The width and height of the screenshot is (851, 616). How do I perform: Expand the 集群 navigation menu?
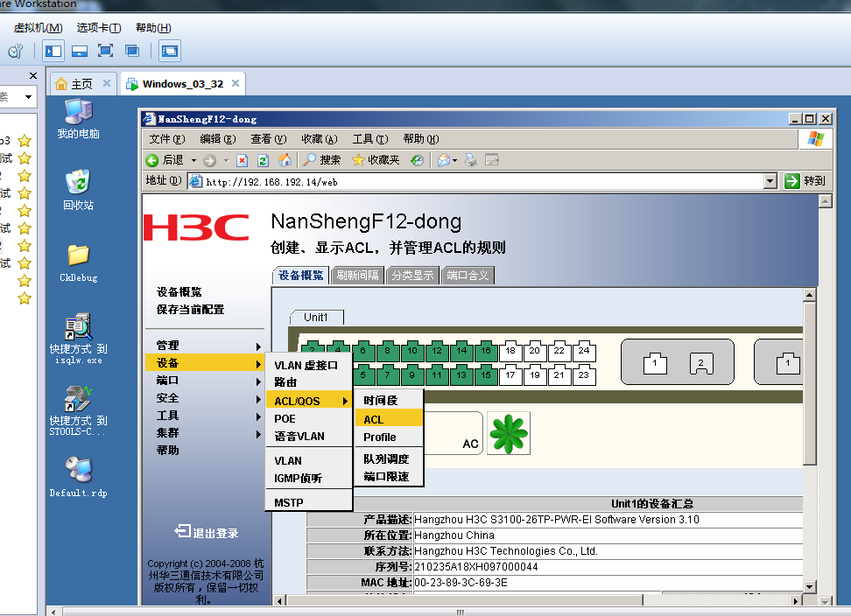[x=205, y=433]
